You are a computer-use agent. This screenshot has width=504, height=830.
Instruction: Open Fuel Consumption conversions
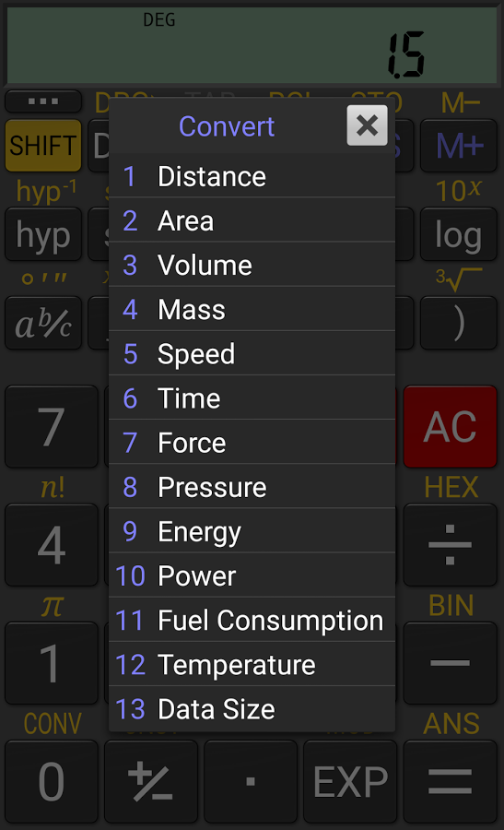pyautogui.click(x=252, y=621)
